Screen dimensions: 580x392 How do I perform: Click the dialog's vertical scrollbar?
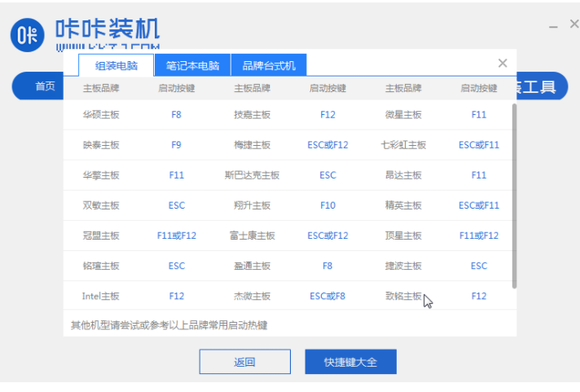(513, 196)
